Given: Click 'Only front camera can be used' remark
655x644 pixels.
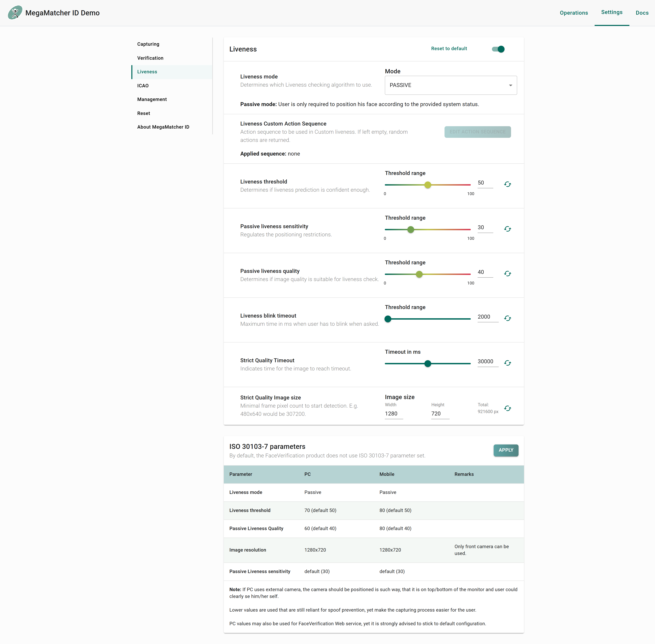Looking at the screenshot, I should coord(481,550).
